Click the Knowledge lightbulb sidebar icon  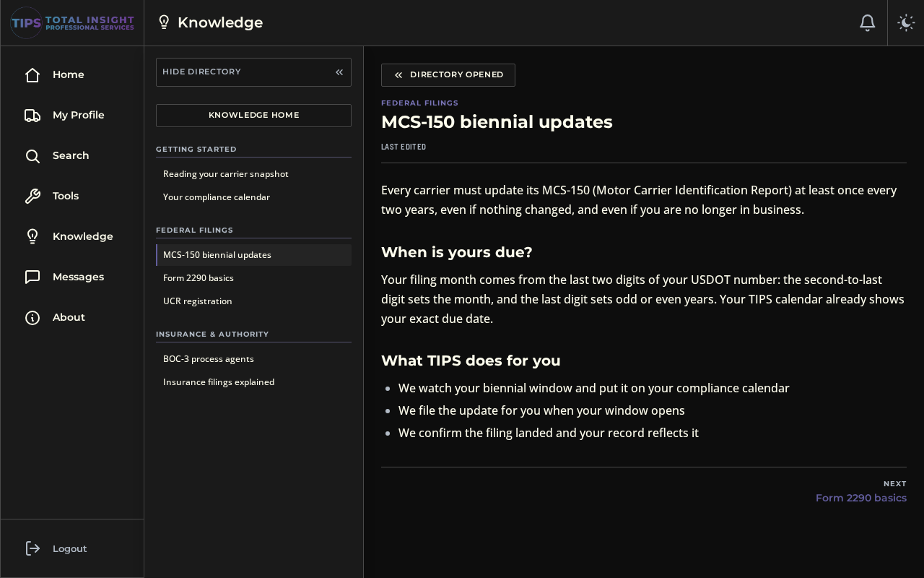pos(32,236)
